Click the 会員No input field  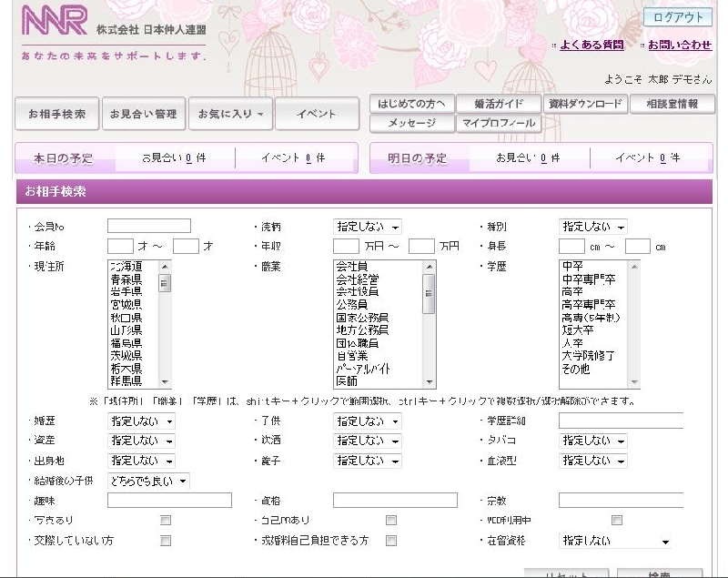point(149,226)
